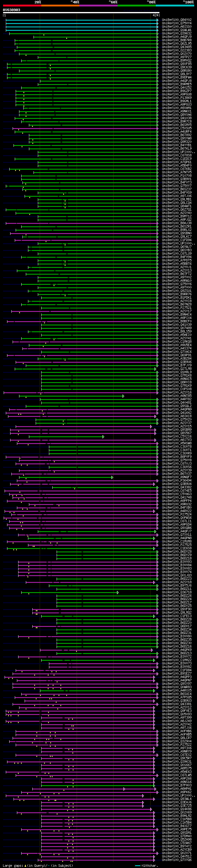
Task: Open hit UniRef100_Q84Y02
Action: coord(177,20)
